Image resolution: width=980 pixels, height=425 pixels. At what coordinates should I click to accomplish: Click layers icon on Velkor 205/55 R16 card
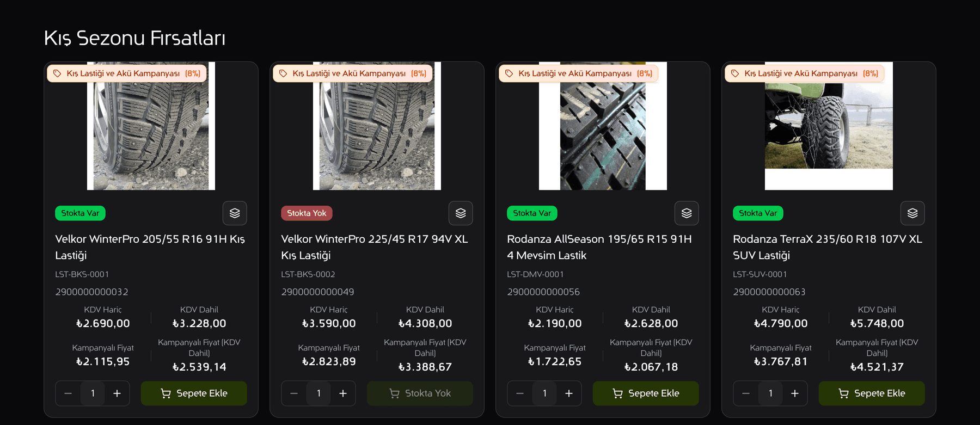click(x=235, y=213)
